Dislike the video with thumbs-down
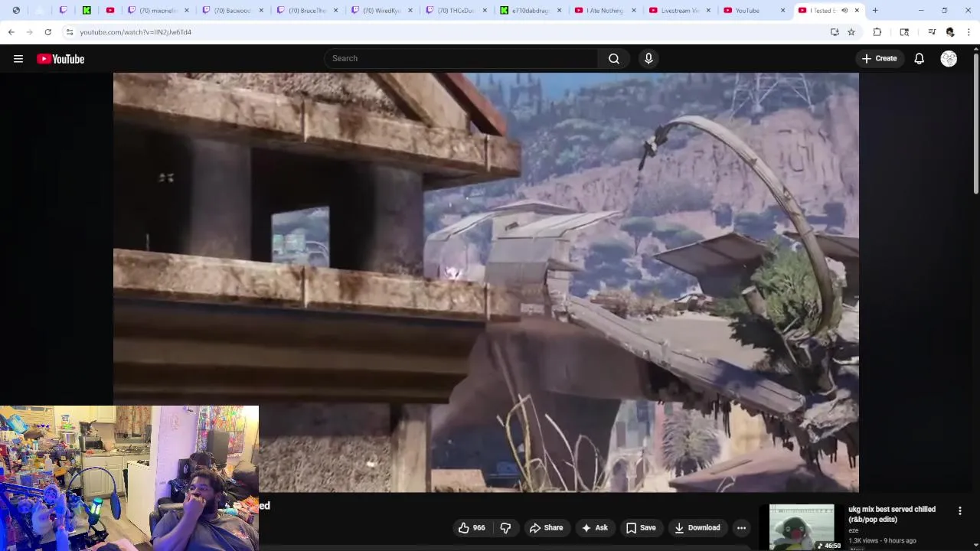 [x=505, y=527]
